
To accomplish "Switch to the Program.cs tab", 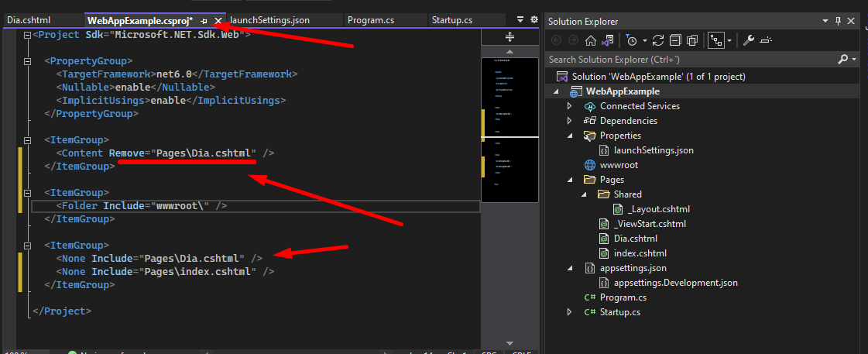I will pos(372,20).
